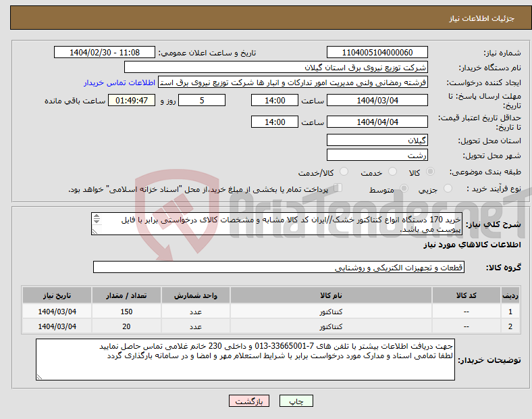Select the کالا/خدمت radio button
This screenshot has height=419, width=532.
344,172
